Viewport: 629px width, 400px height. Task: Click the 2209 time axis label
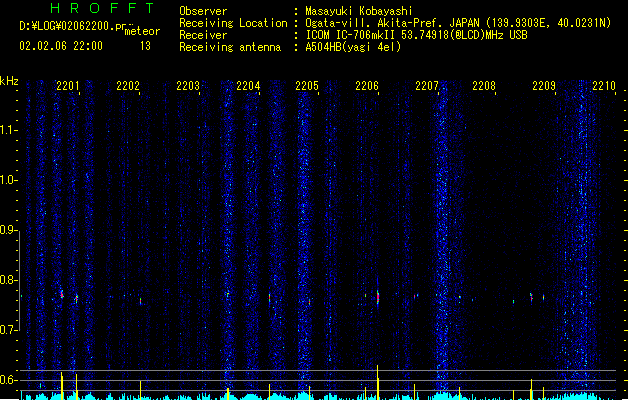[544, 86]
